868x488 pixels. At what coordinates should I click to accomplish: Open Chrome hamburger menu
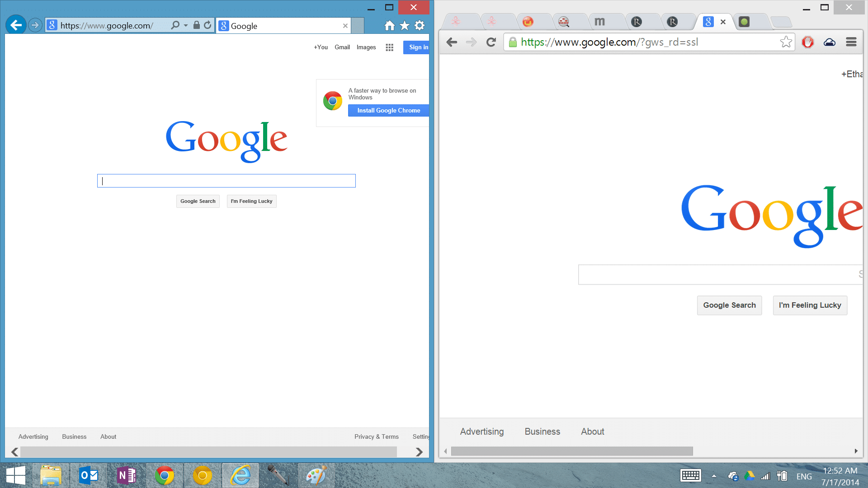(x=851, y=42)
